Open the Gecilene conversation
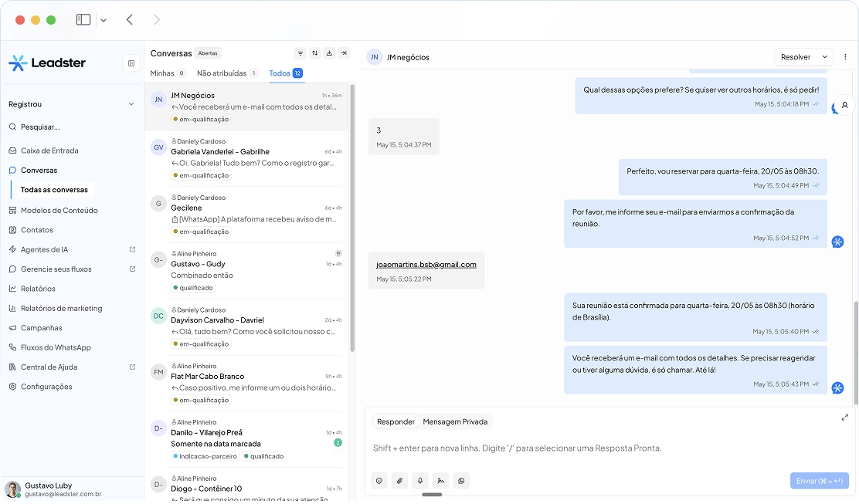The image size is (859, 504). coord(246,215)
